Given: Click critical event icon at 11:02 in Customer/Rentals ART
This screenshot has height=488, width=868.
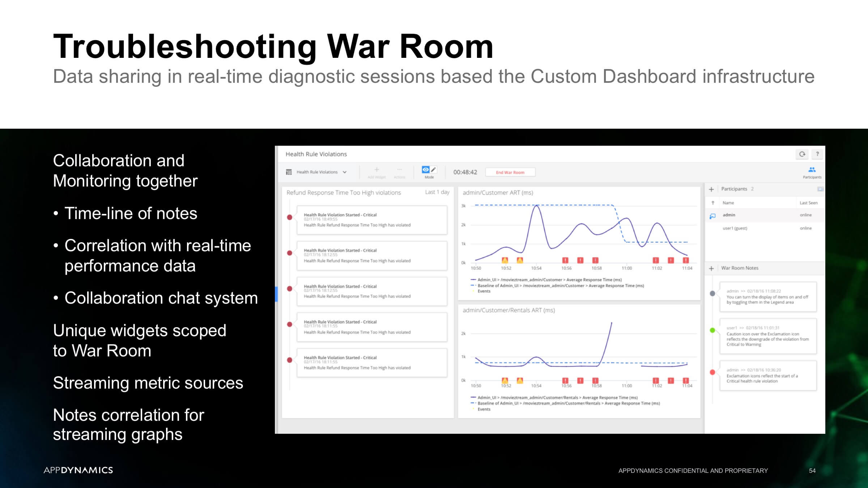Looking at the screenshot, I should tap(656, 380).
